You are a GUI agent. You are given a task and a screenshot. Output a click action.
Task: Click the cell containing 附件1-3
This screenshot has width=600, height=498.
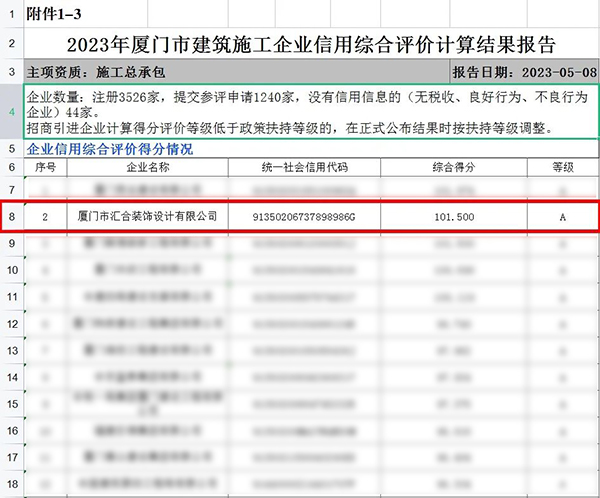55,16
